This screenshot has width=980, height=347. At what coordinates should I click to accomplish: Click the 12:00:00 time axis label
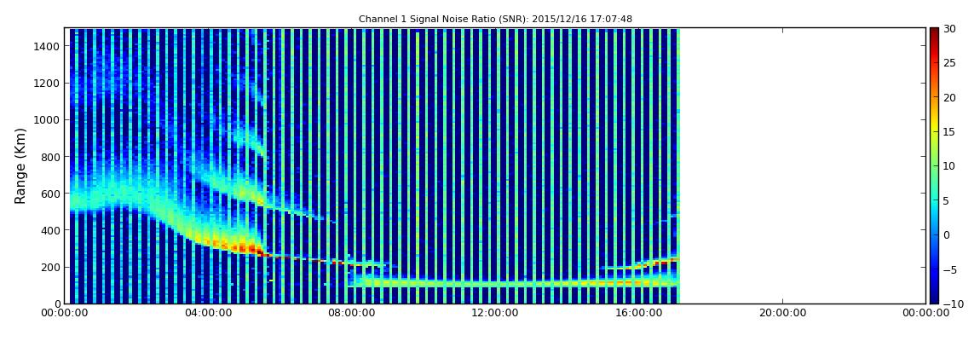click(x=495, y=313)
